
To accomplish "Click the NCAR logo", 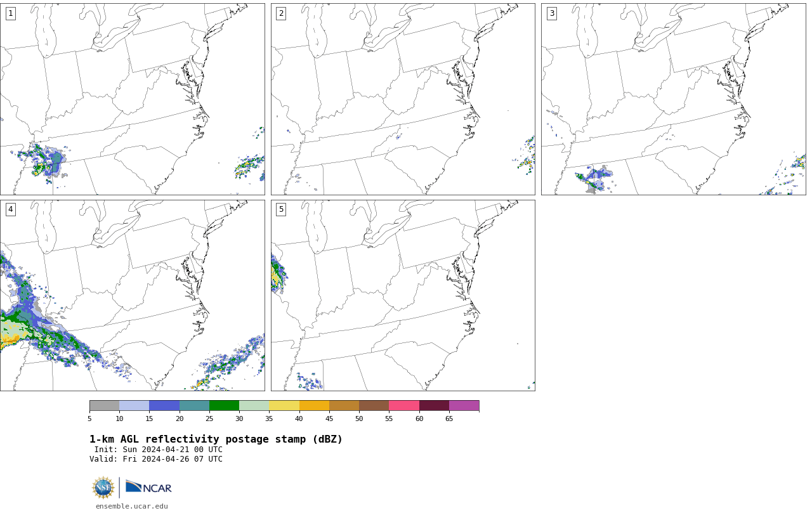I will tap(148, 487).
